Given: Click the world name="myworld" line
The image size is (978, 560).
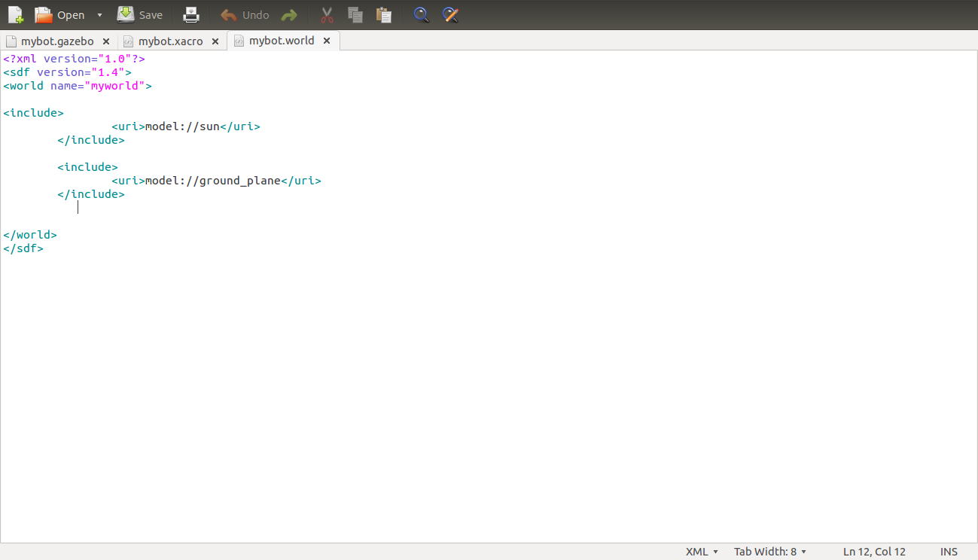Looking at the screenshot, I should click(78, 86).
